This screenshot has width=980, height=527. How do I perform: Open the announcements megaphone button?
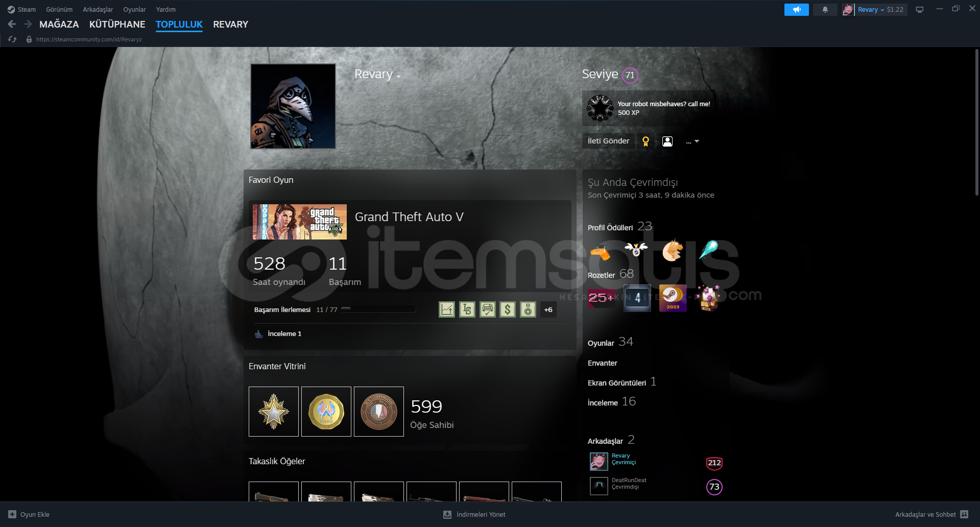click(796, 10)
